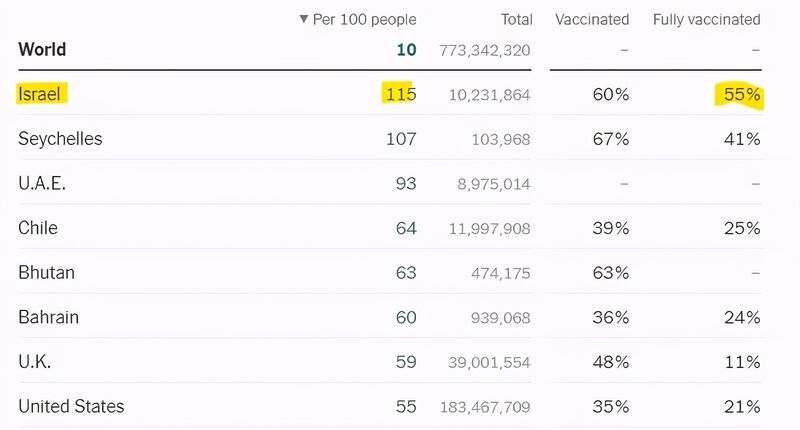
Task: Click Seychelles' 67% vaccinated value
Action: click(609, 139)
